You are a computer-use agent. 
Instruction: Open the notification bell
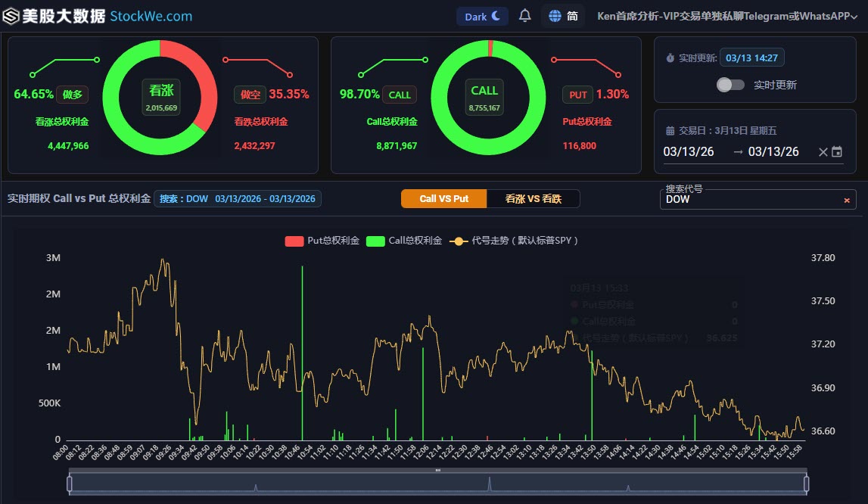click(524, 14)
